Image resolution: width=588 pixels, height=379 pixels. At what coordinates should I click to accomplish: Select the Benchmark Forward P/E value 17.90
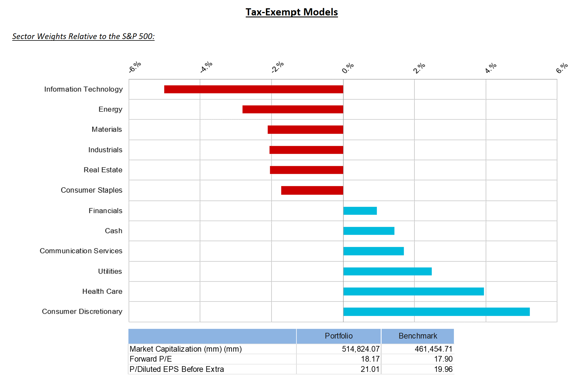tap(443, 359)
